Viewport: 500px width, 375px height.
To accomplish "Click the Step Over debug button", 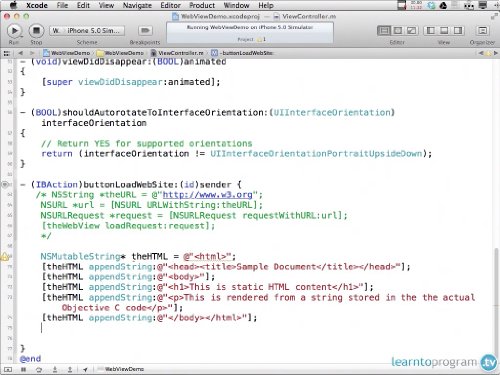I will click(39, 369).
